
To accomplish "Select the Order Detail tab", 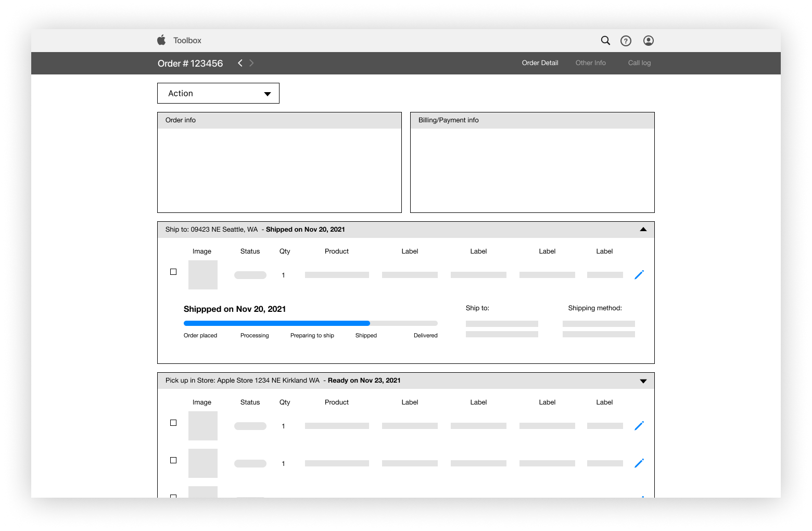I will (540, 62).
